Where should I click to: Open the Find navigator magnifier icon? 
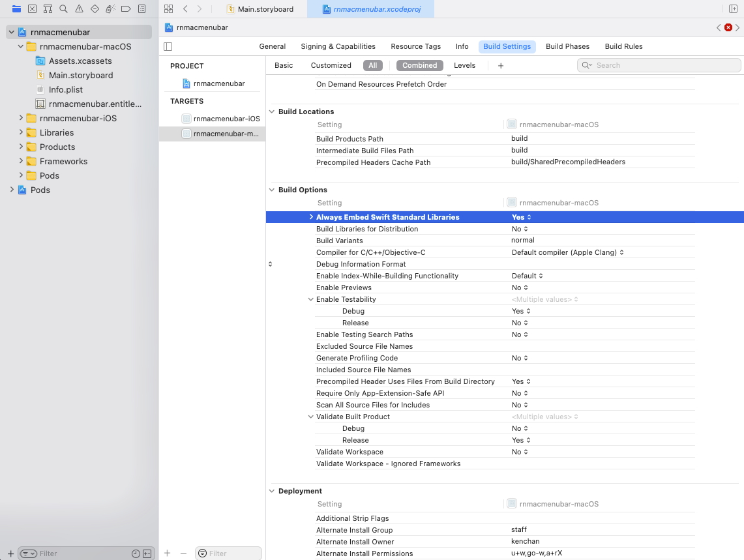pos(64,8)
